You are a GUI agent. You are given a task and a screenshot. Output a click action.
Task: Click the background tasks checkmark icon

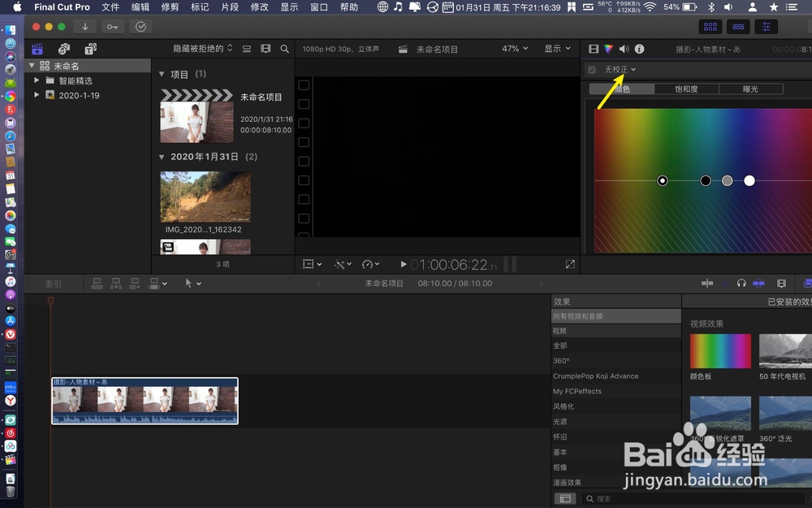coord(140,27)
